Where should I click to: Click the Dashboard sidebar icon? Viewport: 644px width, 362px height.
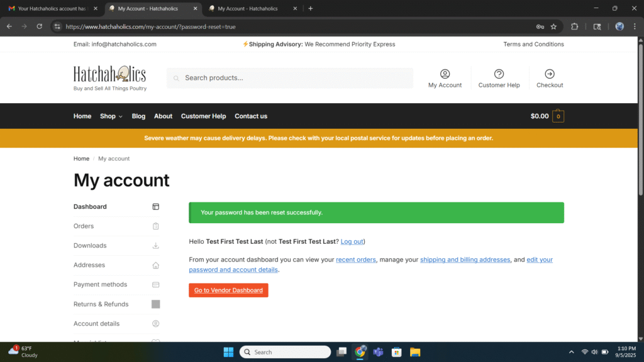[x=156, y=207]
